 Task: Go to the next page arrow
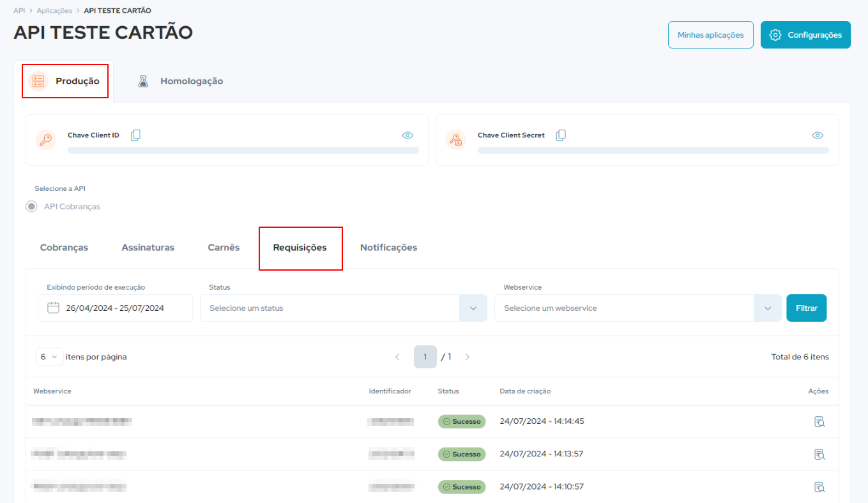(x=467, y=357)
